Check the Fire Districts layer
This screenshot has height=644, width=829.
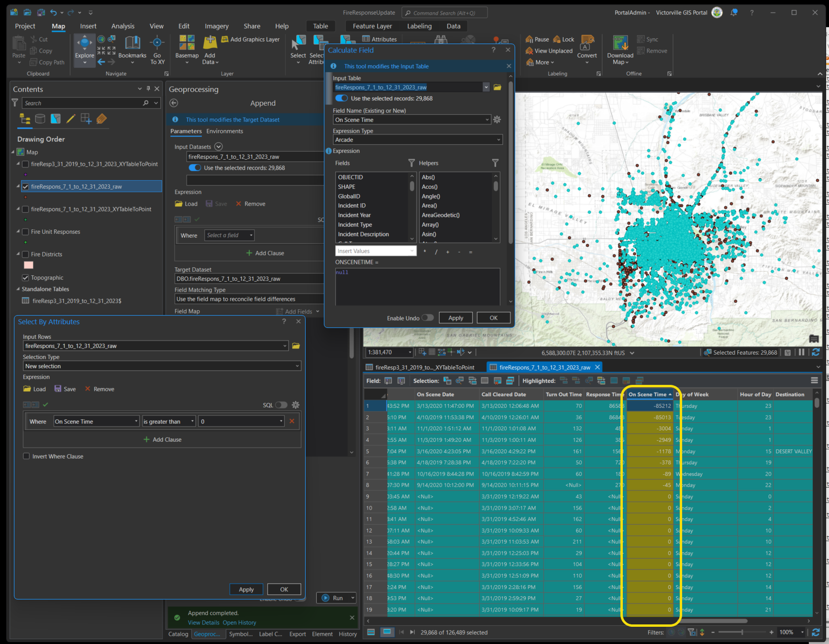pyautogui.click(x=25, y=254)
